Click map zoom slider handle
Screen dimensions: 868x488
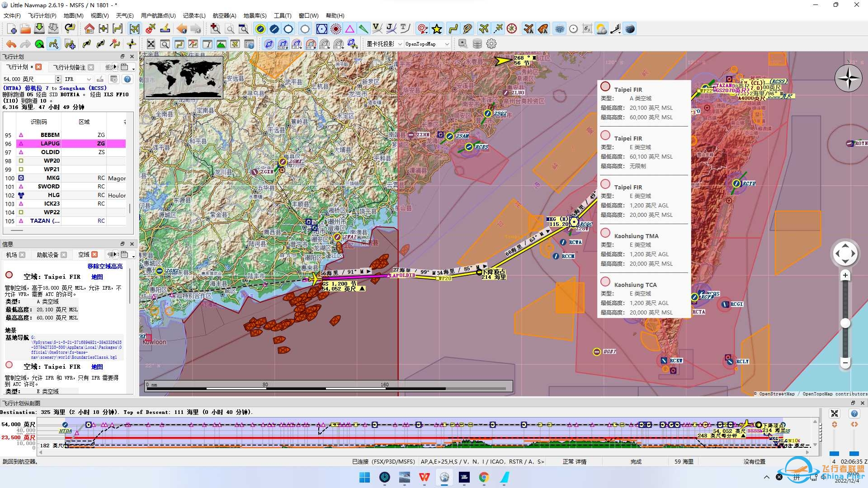point(845,323)
